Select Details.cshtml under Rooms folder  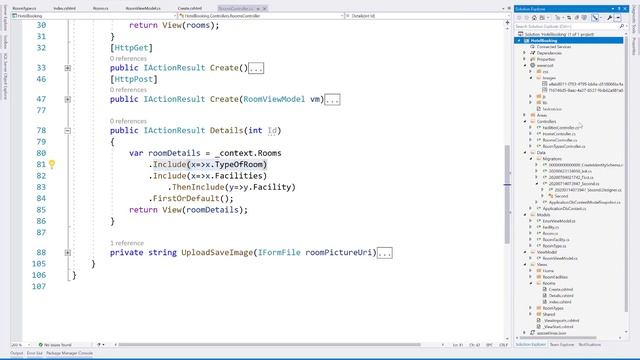point(561,296)
